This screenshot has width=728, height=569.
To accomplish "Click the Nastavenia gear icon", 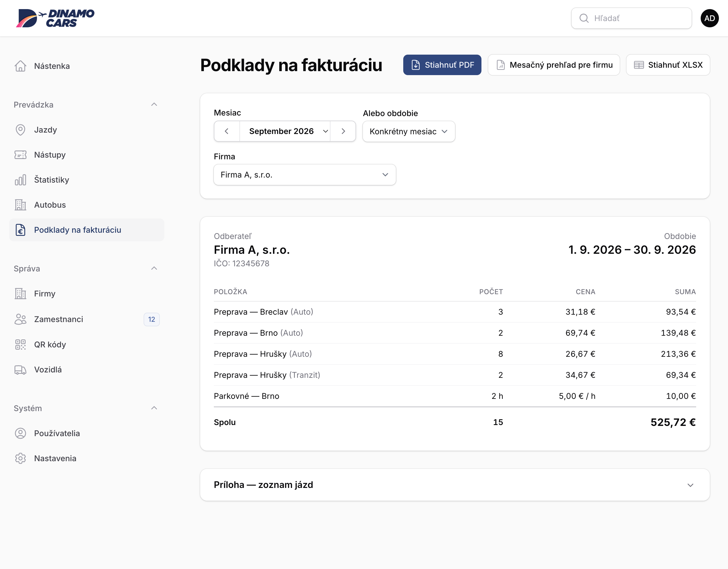I will pos(20,458).
